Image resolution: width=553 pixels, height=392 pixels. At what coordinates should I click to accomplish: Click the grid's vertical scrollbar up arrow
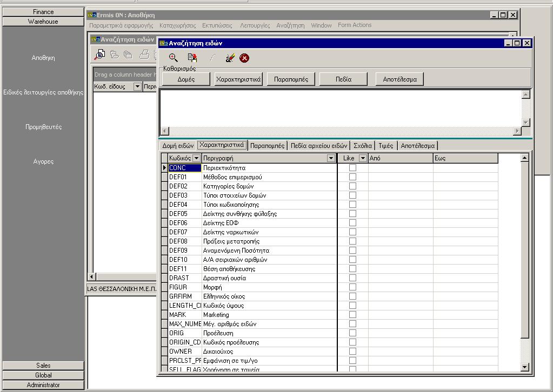tap(525, 158)
